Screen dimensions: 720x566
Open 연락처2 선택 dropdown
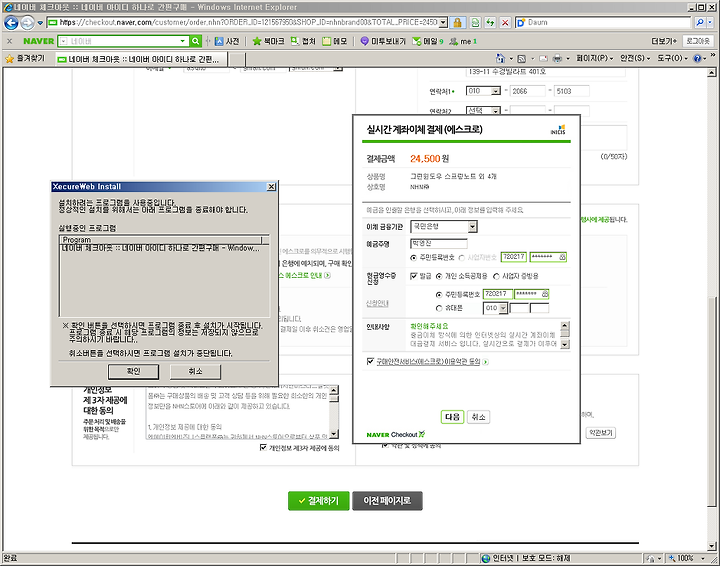483,111
